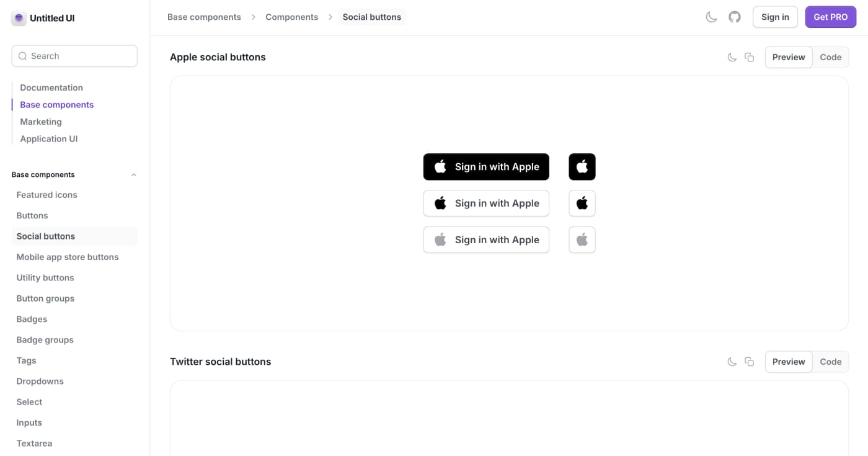Click the Get PRO button
This screenshot has width=868, height=456.
[830, 17]
